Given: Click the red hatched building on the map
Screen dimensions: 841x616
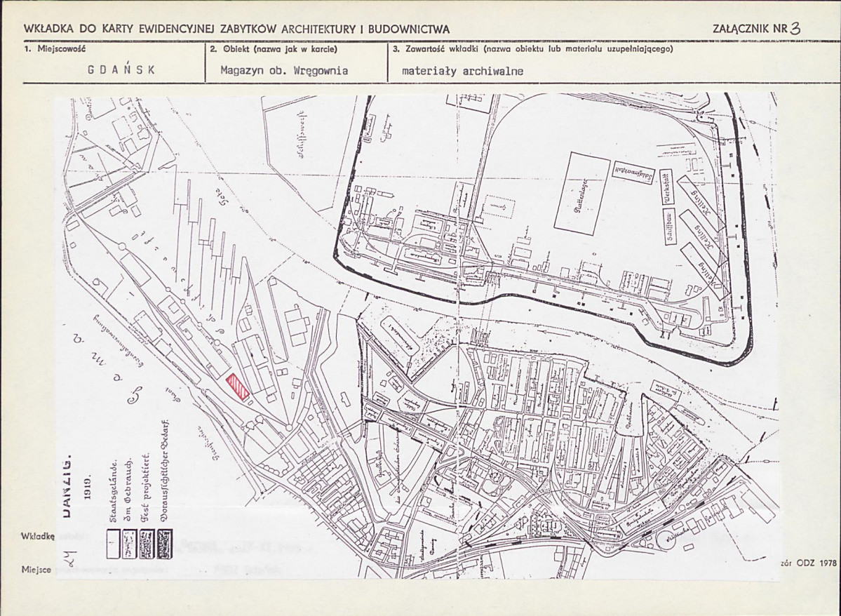Looking at the screenshot, I should 238,387.
